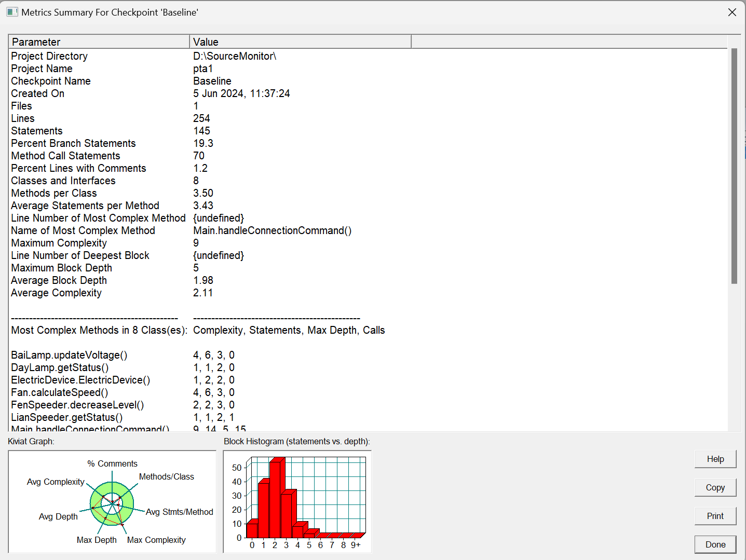
Task: Select the Created On row
Action: [x=368, y=93]
